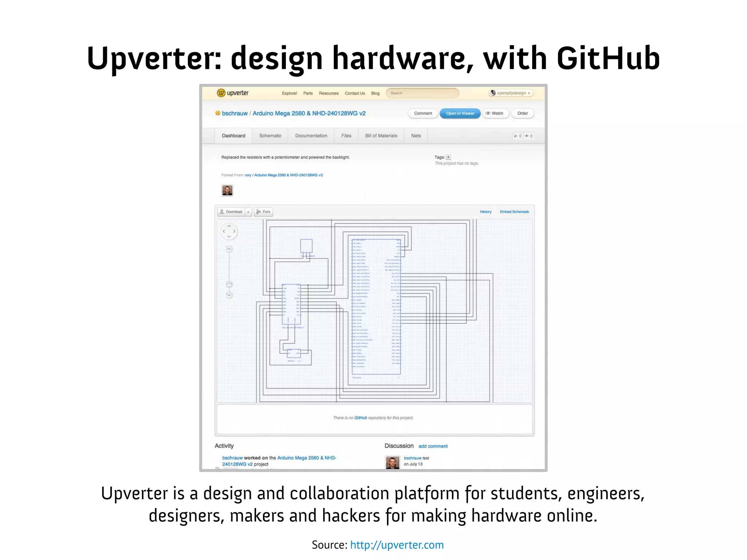Click the Comment button

(x=423, y=113)
